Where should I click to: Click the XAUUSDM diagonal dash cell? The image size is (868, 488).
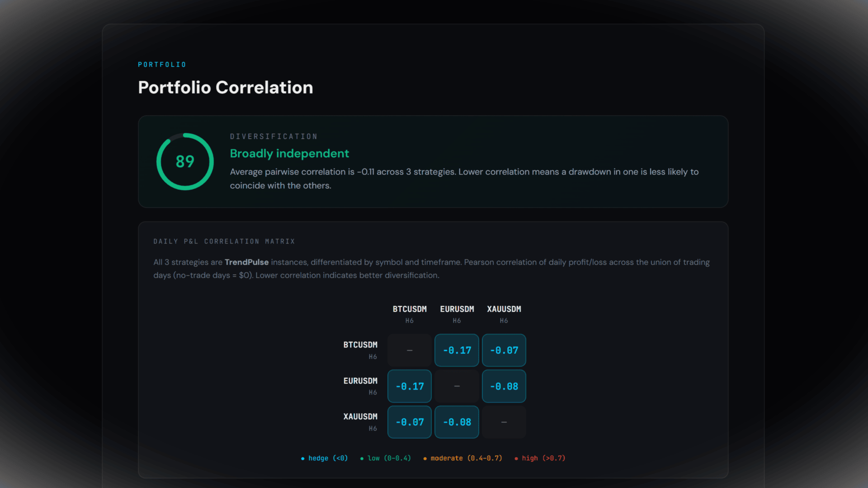504,422
